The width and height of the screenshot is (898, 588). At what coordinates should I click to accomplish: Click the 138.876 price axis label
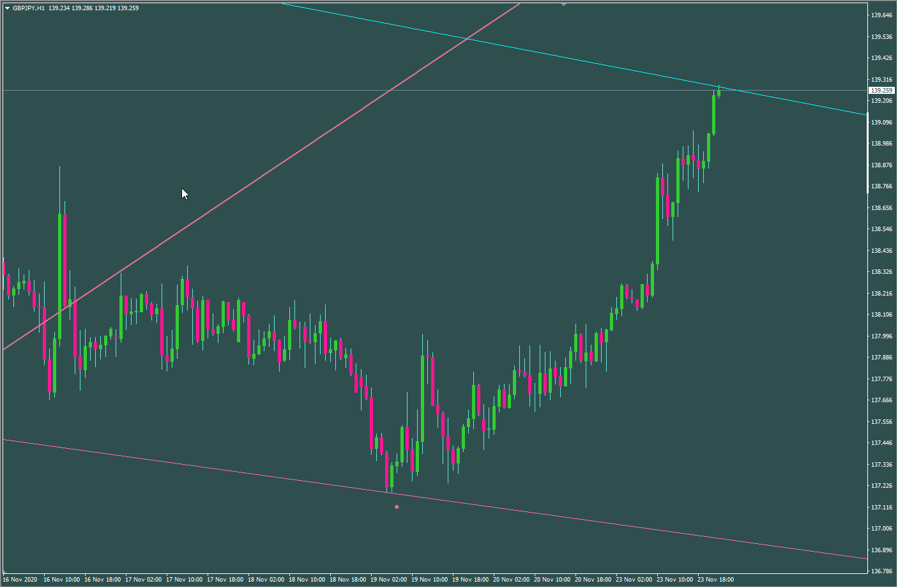click(881, 165)
